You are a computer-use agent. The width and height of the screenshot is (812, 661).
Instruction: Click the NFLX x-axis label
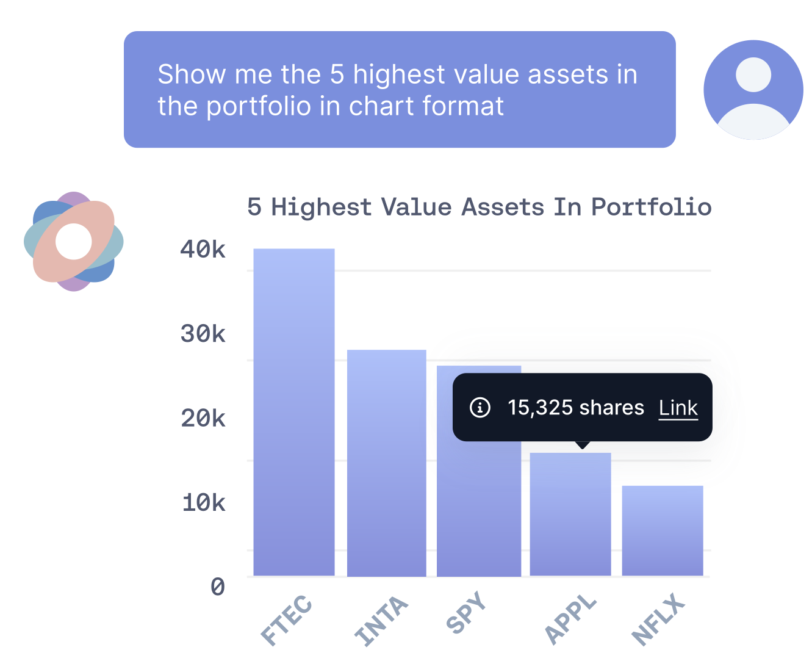pyautogui.click(x=658, y=620)
